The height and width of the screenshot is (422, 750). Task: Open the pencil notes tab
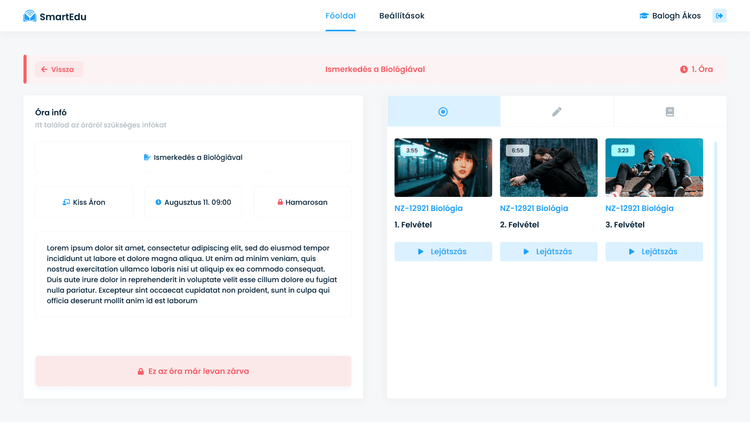coord(557,111)
